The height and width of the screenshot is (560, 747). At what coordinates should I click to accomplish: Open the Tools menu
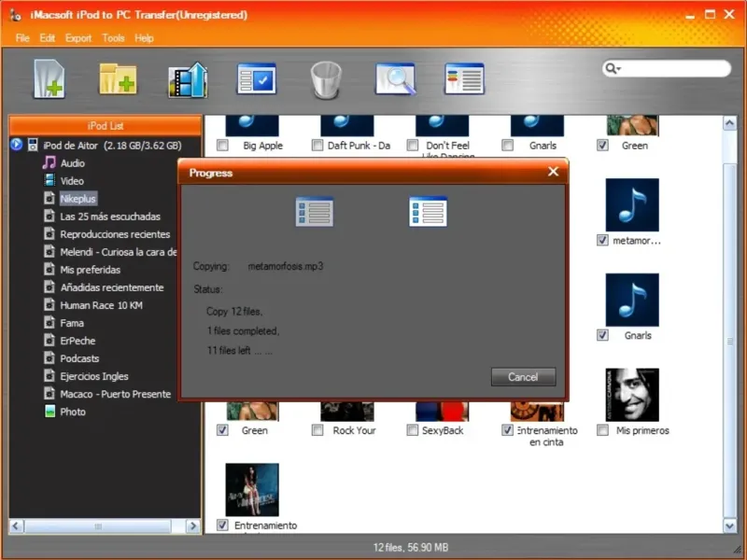(113, 38)
